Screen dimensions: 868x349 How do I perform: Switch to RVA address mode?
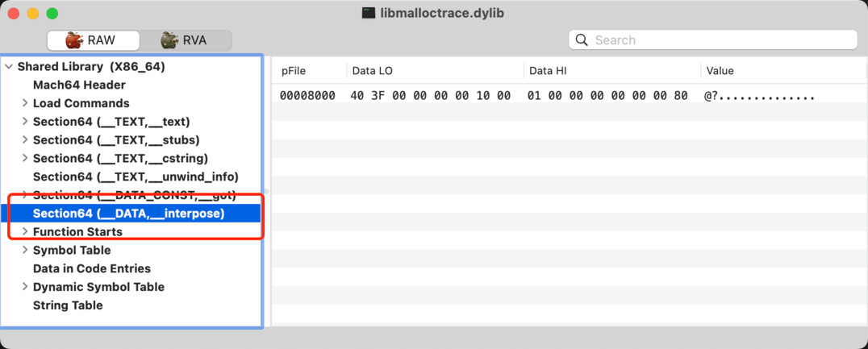(x=185, y=40)
